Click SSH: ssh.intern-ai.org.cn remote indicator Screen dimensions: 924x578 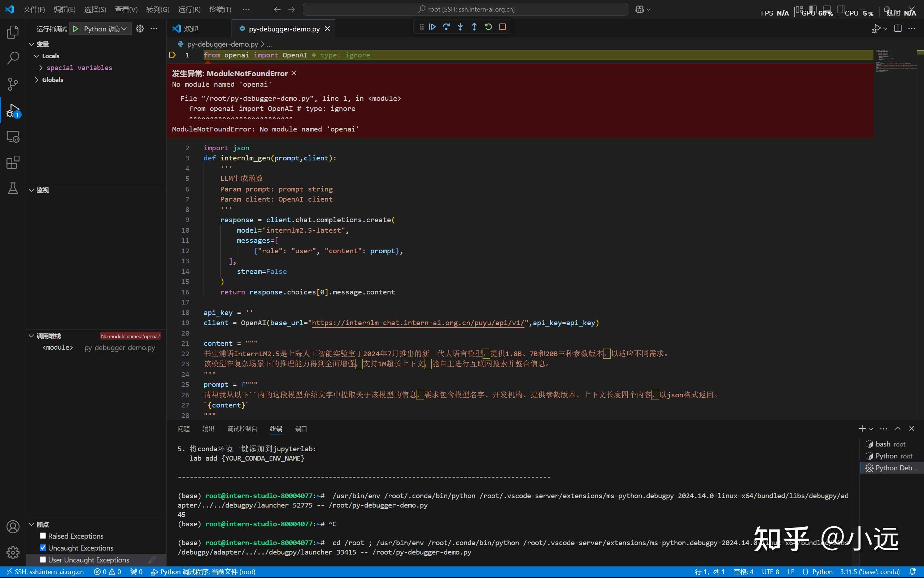tap(45, 572)
